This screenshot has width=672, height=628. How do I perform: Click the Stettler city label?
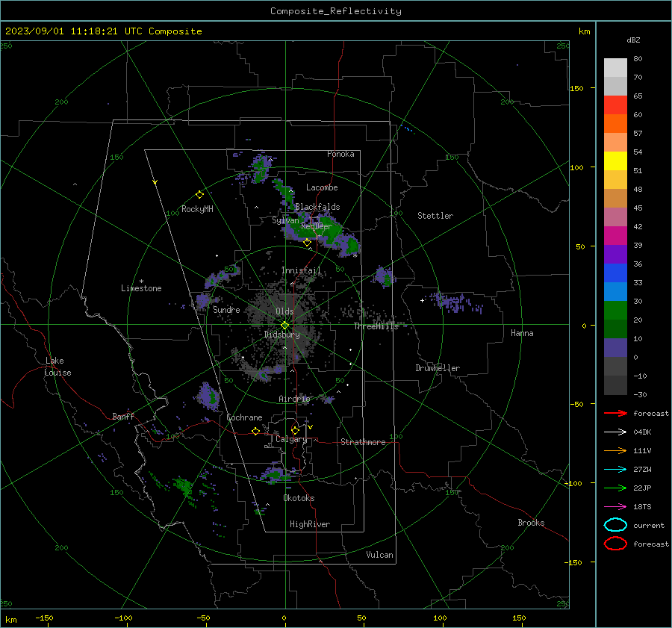435,216
